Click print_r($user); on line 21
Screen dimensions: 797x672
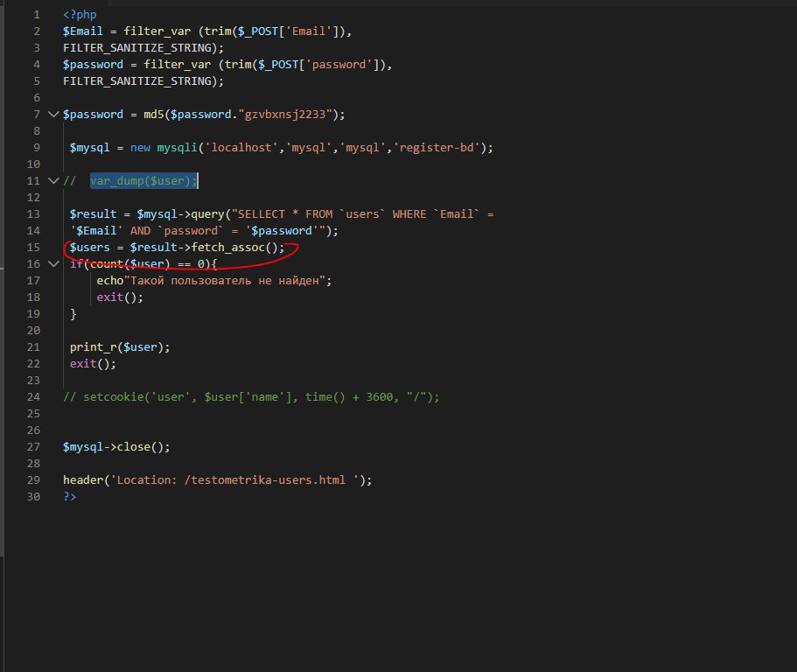coord(120,347)
